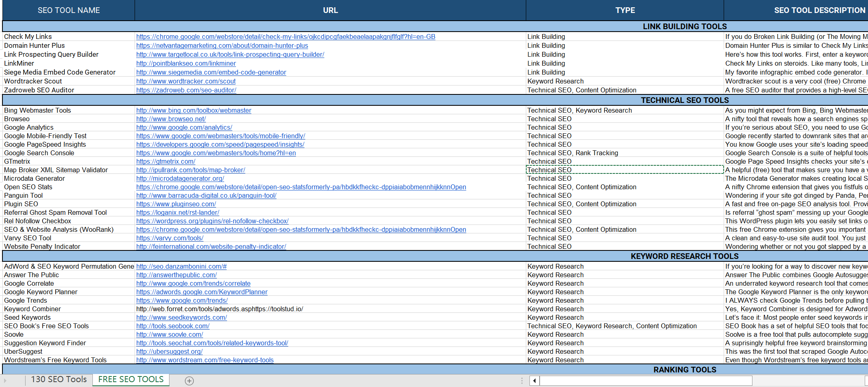Select cell 'Wordtracker Scout'
Image resolution: width=868 pixels, height=387 pixels.
pos(69,81)
